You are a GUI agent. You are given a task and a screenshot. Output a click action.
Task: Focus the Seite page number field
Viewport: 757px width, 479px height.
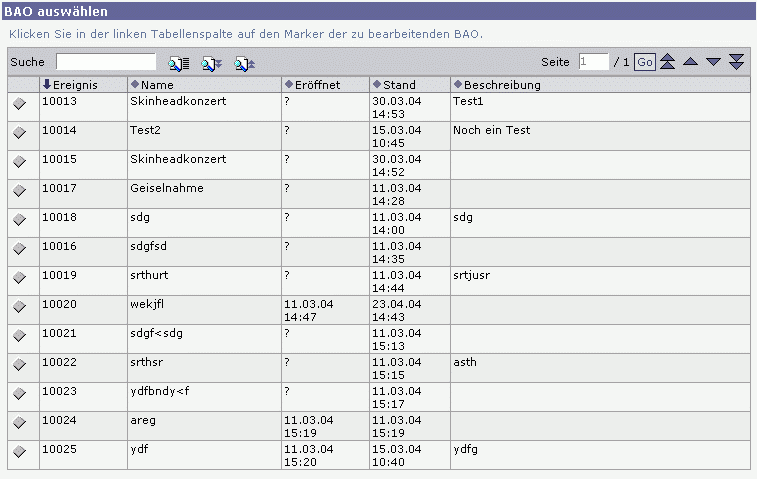point(592,62)
